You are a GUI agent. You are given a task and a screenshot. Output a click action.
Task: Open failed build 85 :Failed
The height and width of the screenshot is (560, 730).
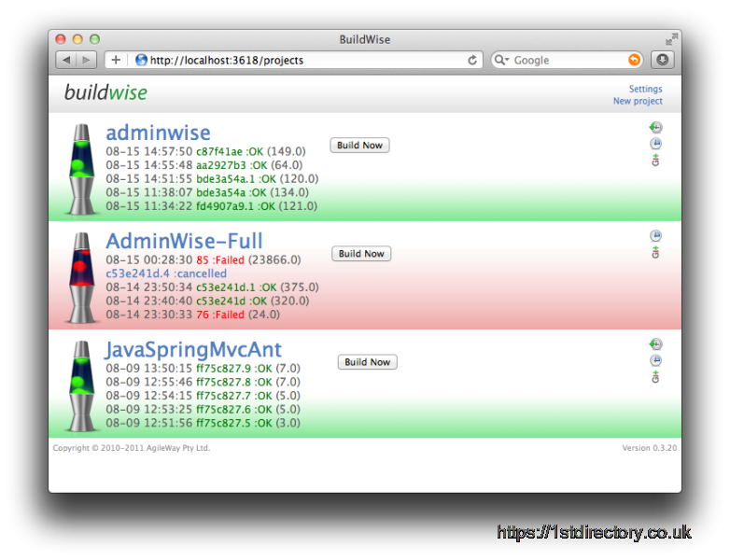pos(220,260)
